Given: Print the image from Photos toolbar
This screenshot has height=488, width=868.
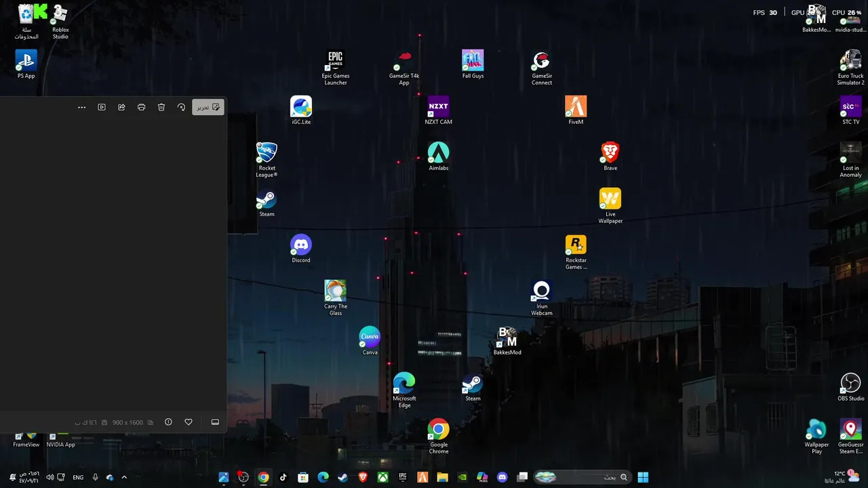Looking at the screenshot, I should click(141, 107).
